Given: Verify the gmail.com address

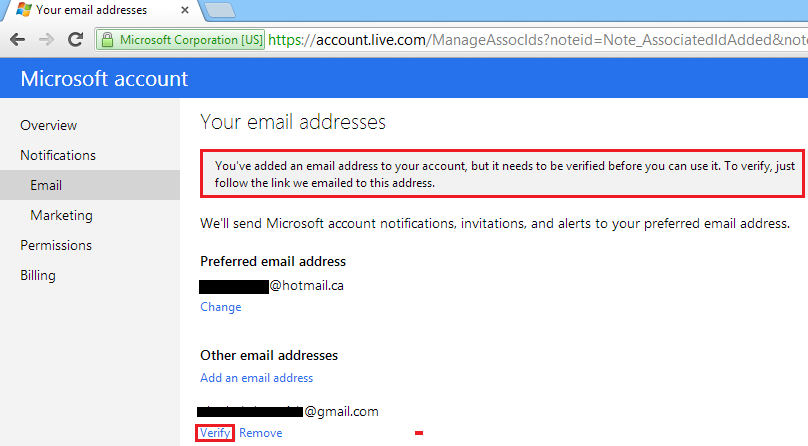Looking at the screenshot, I should (x=215, y=433).
